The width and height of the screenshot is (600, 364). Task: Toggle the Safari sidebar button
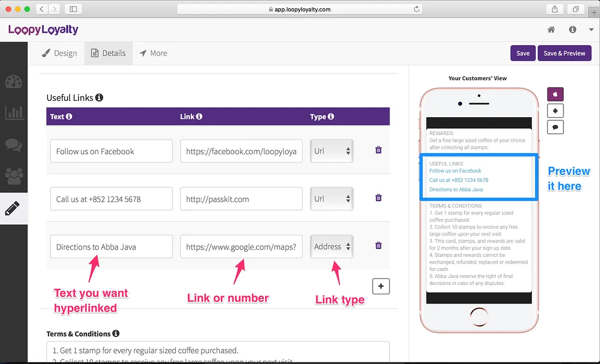73,9
